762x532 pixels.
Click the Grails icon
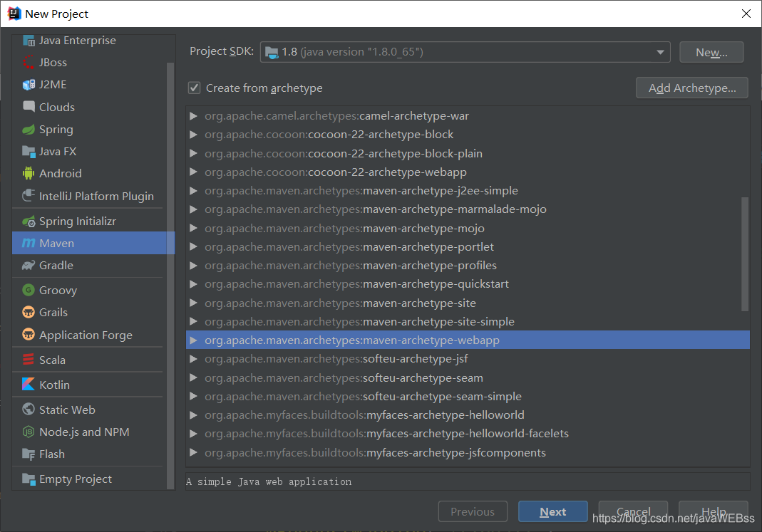click(29, 312)
